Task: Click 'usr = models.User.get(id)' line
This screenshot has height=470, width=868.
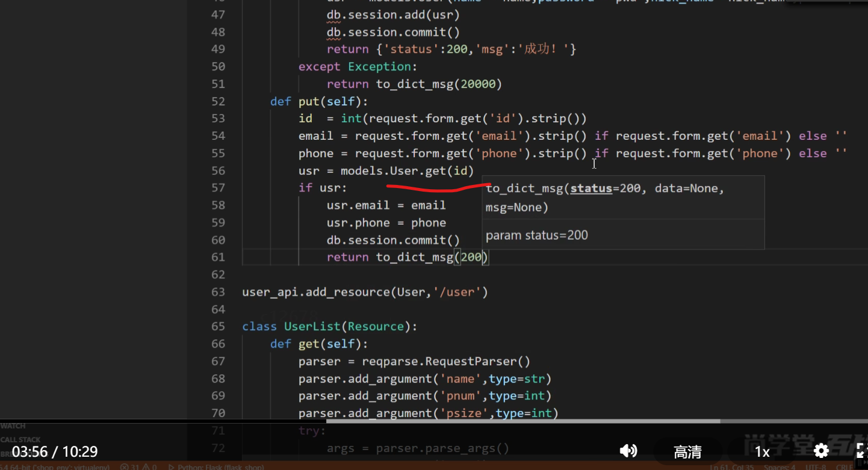Action: click(x=386, y=171)
